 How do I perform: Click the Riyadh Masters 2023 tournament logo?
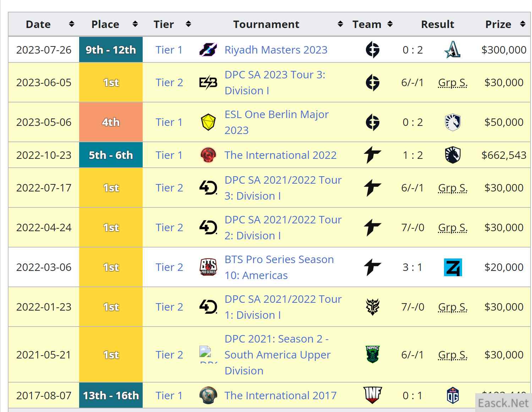[208, 50]
